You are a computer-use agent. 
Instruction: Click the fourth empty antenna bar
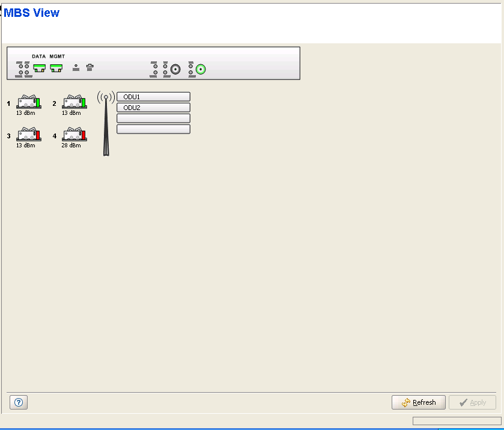click(153, 129)
